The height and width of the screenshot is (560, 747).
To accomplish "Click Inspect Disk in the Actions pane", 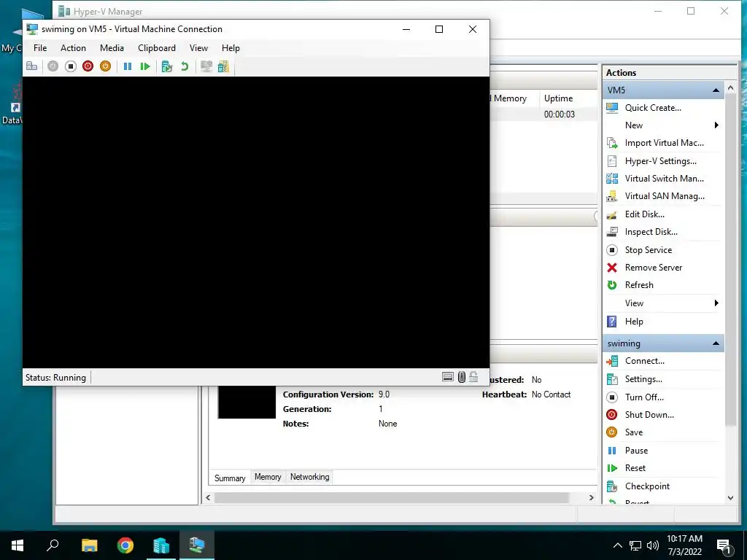I will [x=651, y=232].
